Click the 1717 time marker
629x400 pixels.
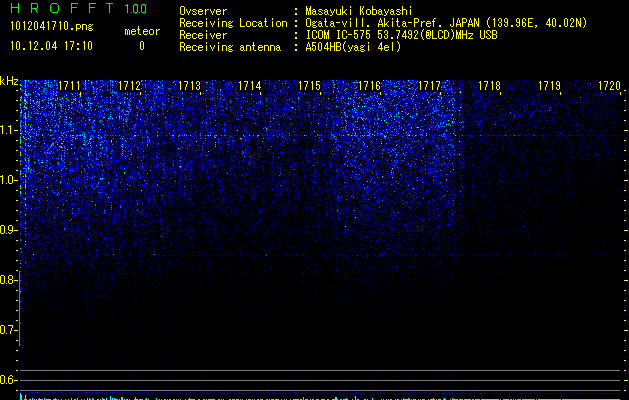coord(430,86)
